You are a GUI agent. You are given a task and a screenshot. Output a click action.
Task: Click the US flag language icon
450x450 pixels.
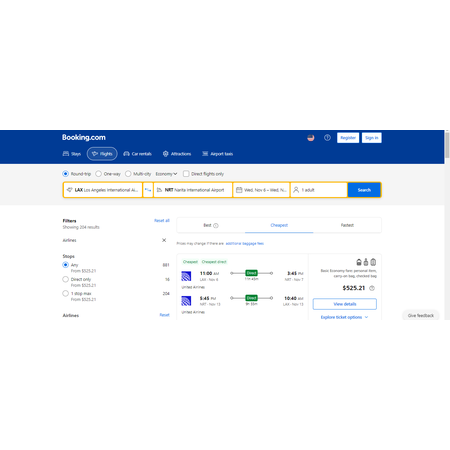tap(311, 138)
